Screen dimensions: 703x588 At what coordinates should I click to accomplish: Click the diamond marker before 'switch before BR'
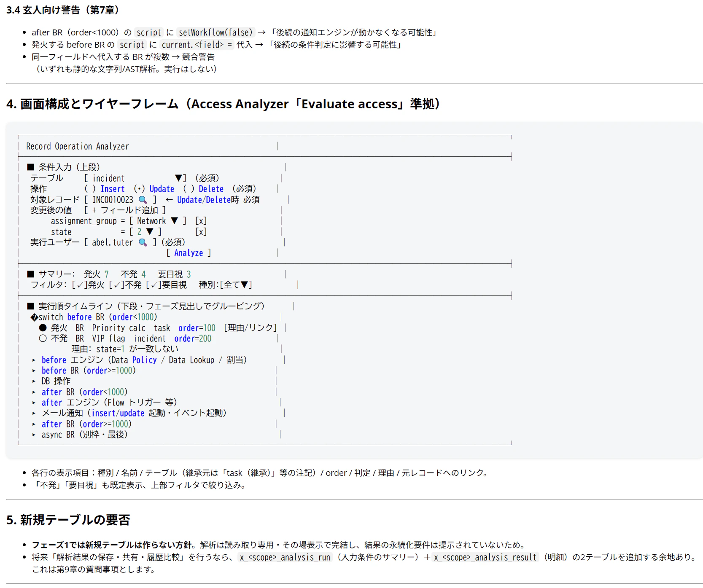coord(34,317)
